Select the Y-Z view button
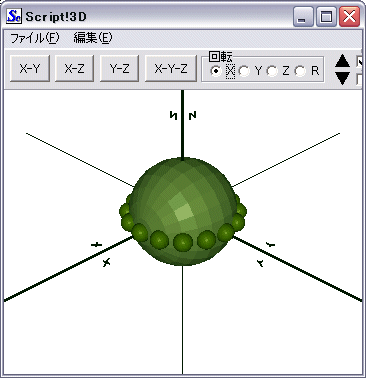 tap(119, 69)
